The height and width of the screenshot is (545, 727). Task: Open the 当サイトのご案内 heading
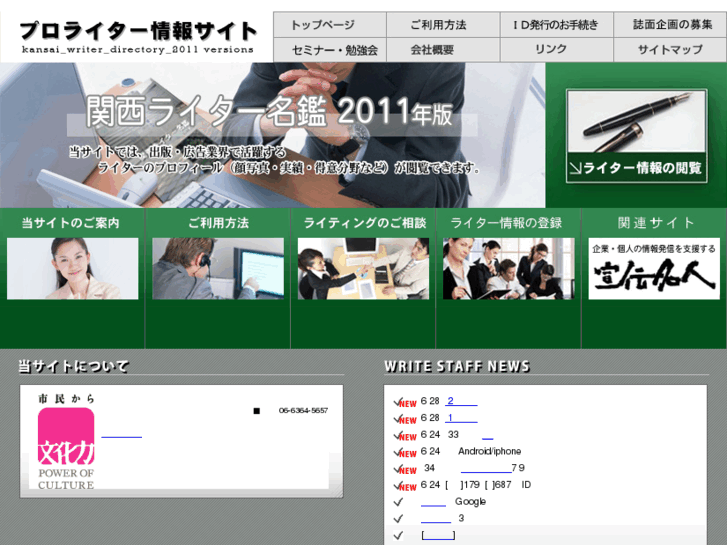[x=71, y=223]
